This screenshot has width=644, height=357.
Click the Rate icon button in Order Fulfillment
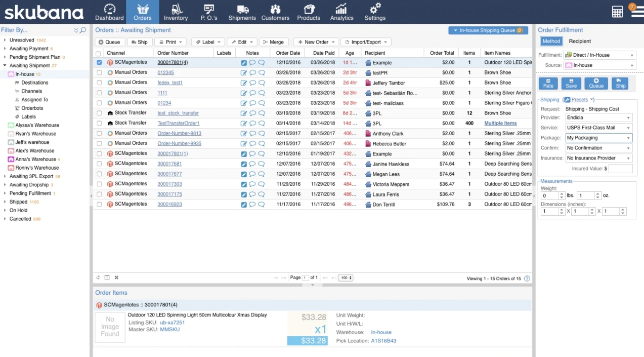(549, 83)
